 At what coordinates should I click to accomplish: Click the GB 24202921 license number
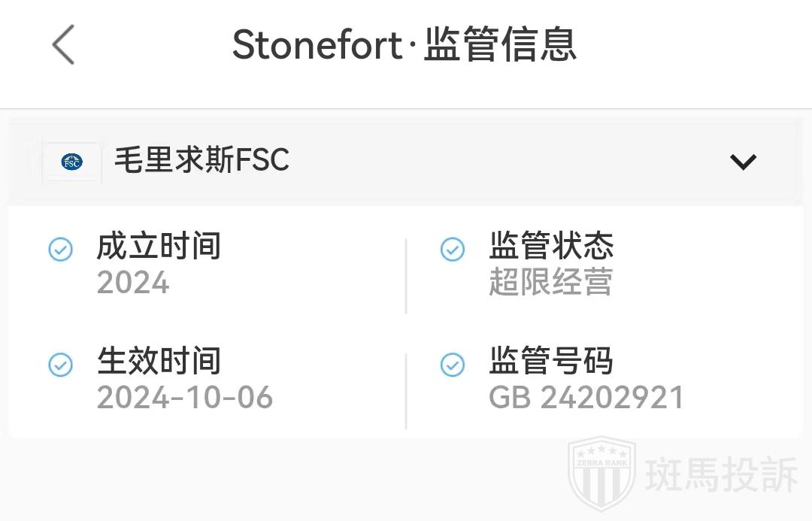(586, 398)
